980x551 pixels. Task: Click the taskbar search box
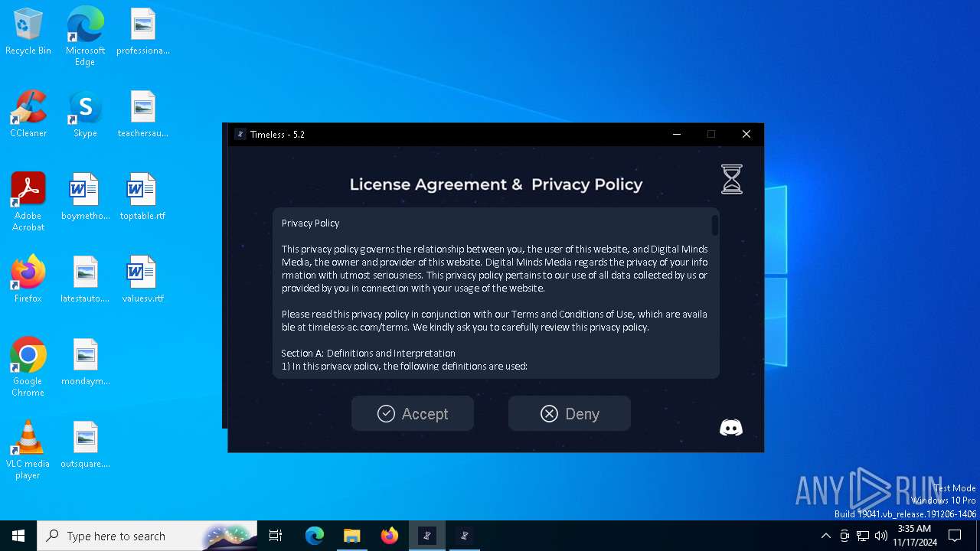[147, 536]
